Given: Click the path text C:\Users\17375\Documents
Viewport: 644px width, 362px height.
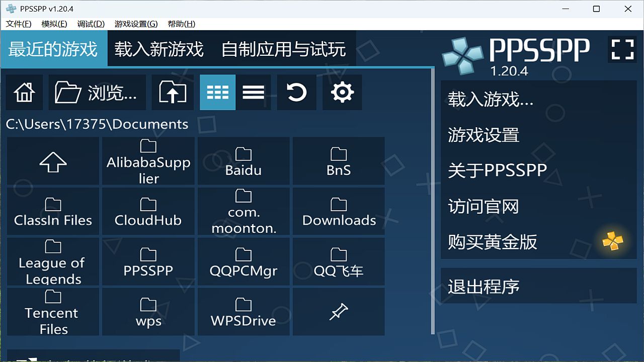Looking at the screenshot, I should [97, 124].
